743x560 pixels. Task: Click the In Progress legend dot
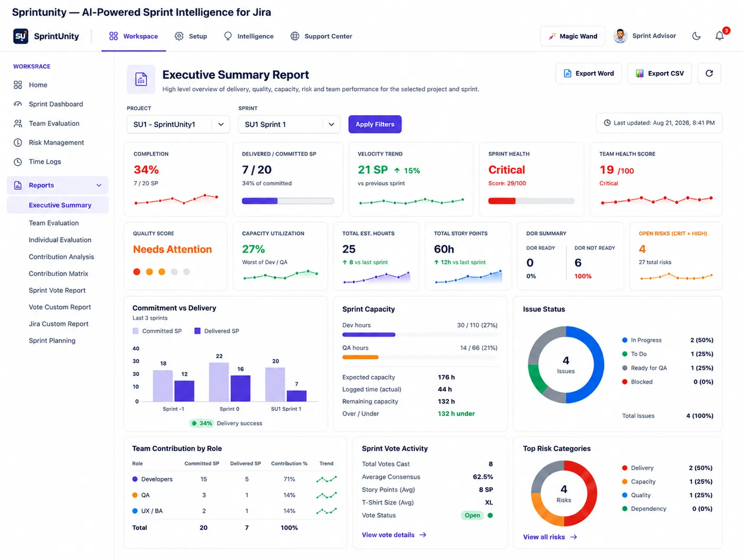pyautogui.click(x=625, y=340)
